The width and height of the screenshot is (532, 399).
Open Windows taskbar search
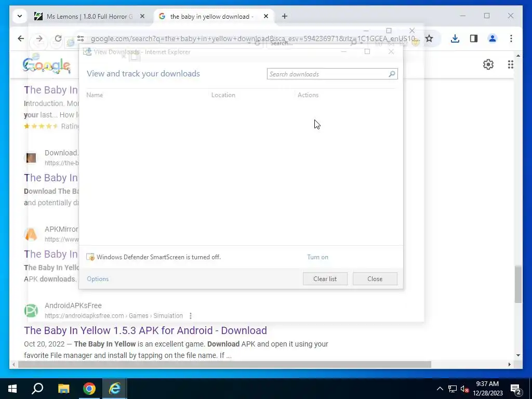click(x=37, y=389)
